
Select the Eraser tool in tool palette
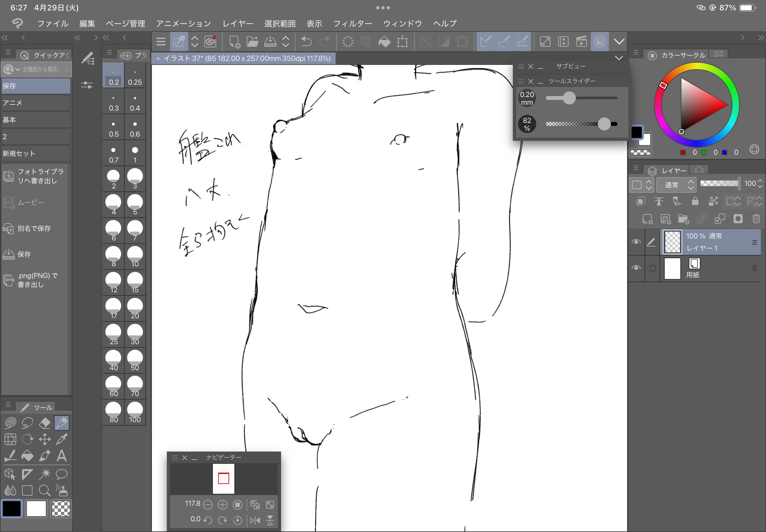tap(44, 423)
